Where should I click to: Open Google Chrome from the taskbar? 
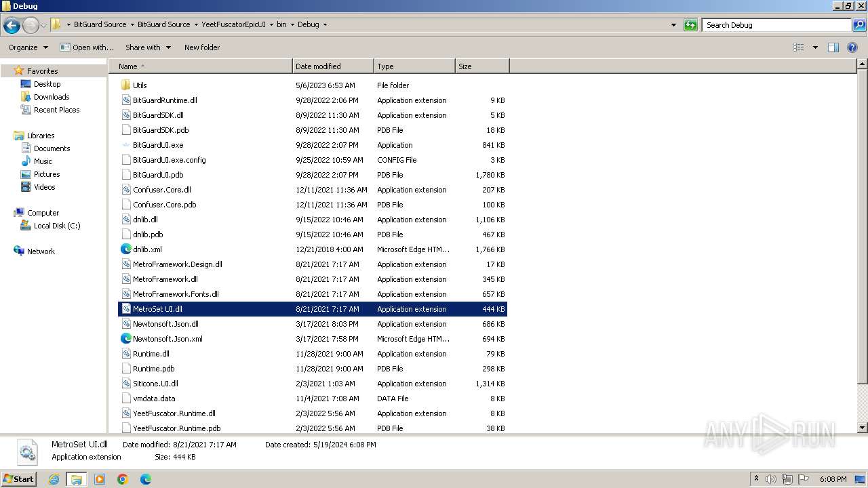click(x=123, y=479)
